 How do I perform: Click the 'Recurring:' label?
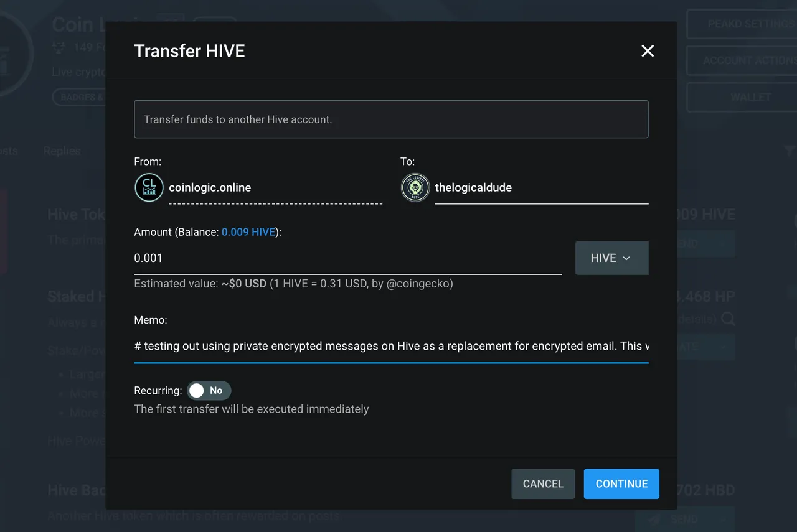158,391
